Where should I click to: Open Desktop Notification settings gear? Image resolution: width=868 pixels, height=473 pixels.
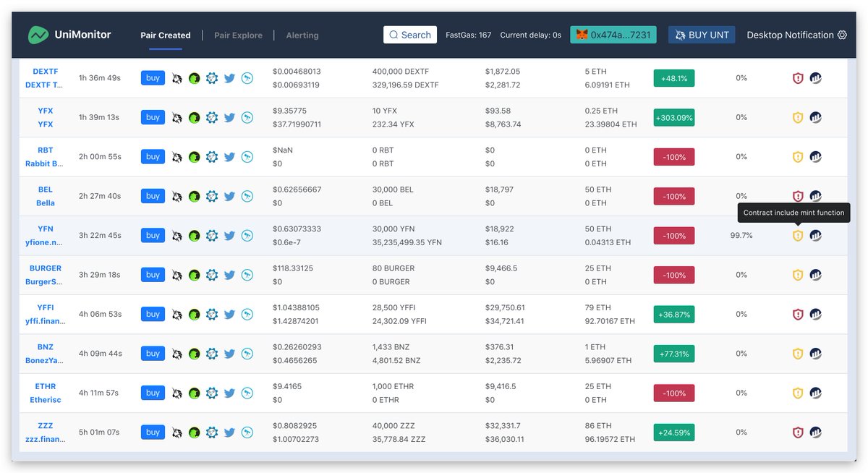pos(842,35)
